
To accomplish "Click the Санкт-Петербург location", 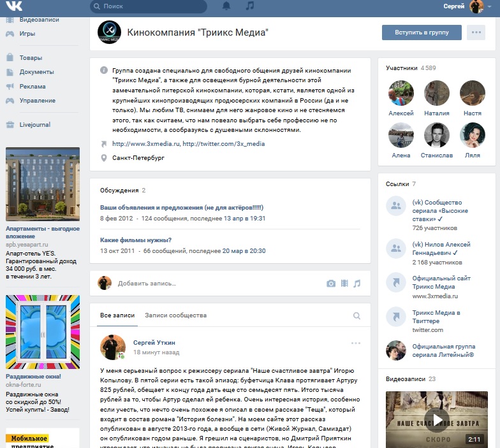I will point(138,158).
